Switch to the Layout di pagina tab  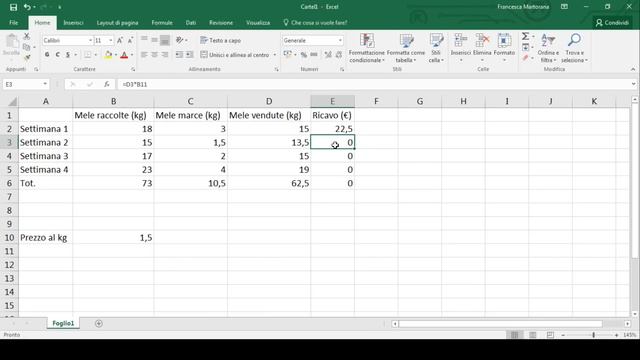(x=117, y=23)
